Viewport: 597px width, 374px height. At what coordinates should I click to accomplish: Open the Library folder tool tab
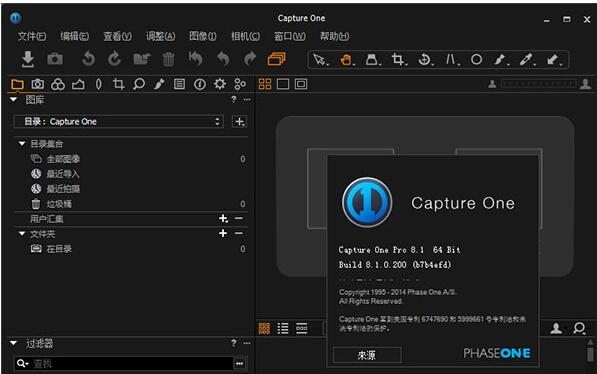tap(18, 84)
